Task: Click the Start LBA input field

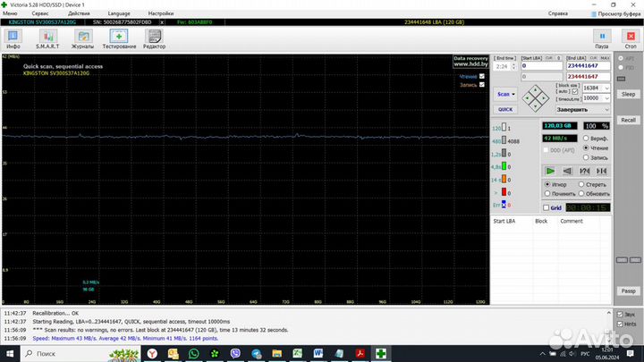Action: click(542, 66)
